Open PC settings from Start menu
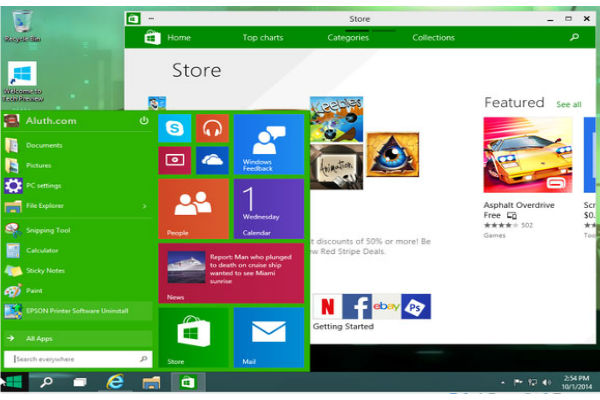This screenshot has height=400, width=600. point(78,186)
